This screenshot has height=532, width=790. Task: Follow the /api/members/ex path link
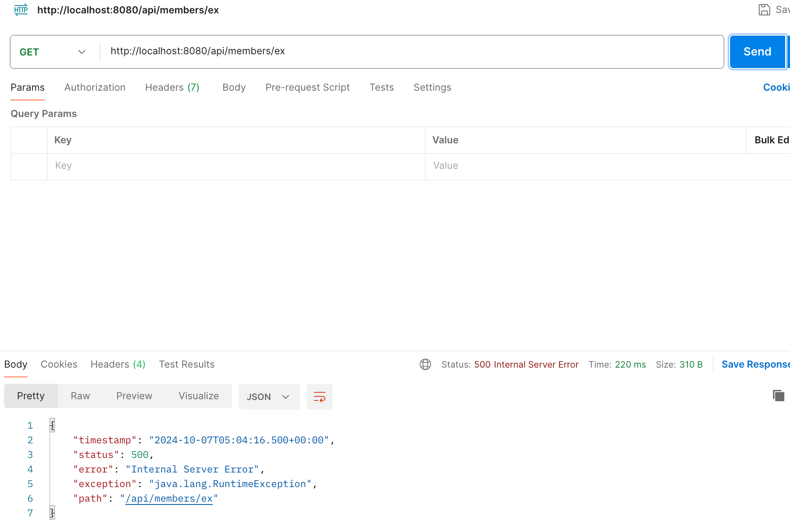(169, 498)
